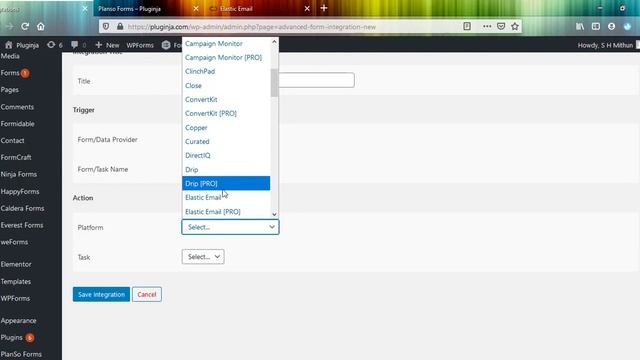
Task: Open Formidable in the sidebar
Action: [18, 124]
